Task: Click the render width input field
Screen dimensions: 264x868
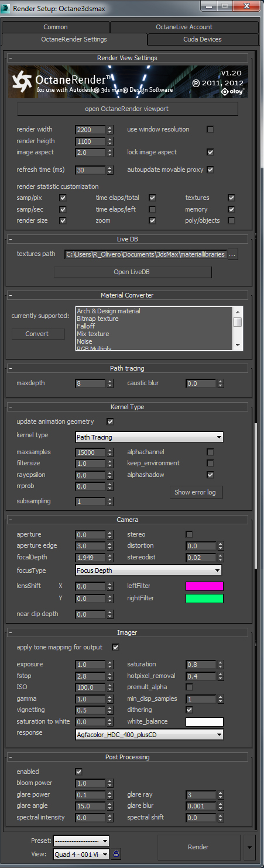Action: point(91,130)
